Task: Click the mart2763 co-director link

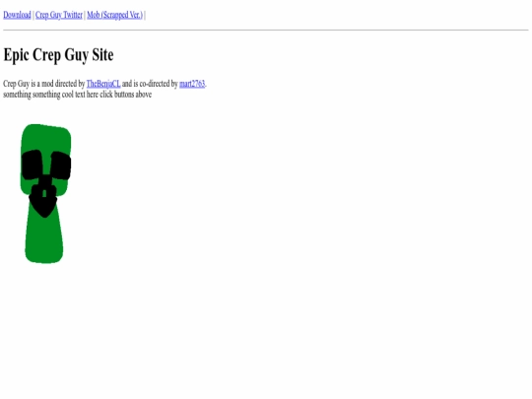Action: tap(192, 84)
